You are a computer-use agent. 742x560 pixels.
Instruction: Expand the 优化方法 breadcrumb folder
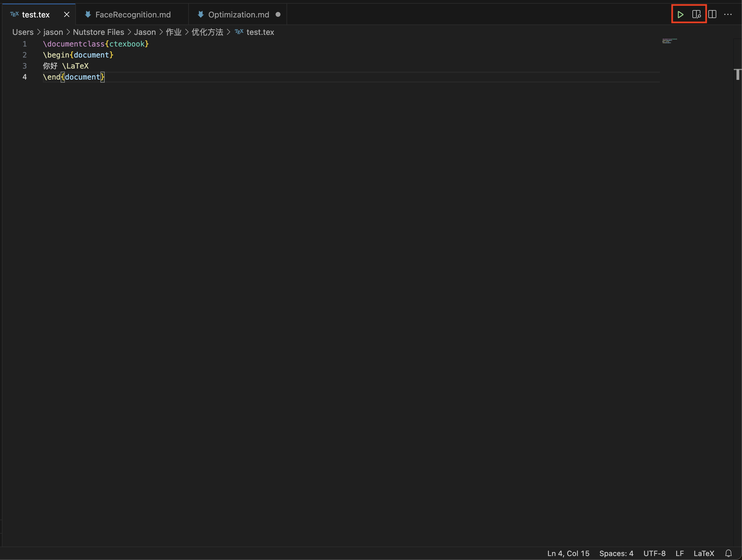(x=207, y=32)
